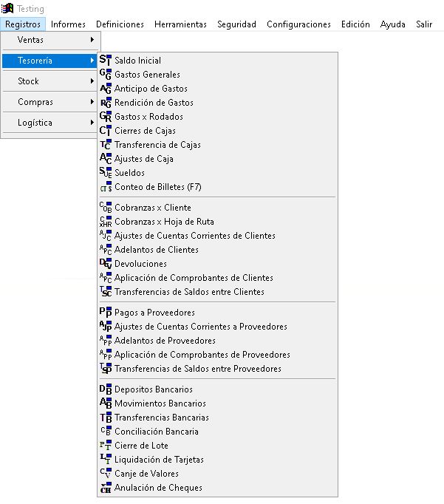The image size is (444, 504).
Task: Expand the Stock submenu arrow
Action: tap(92, 81)
